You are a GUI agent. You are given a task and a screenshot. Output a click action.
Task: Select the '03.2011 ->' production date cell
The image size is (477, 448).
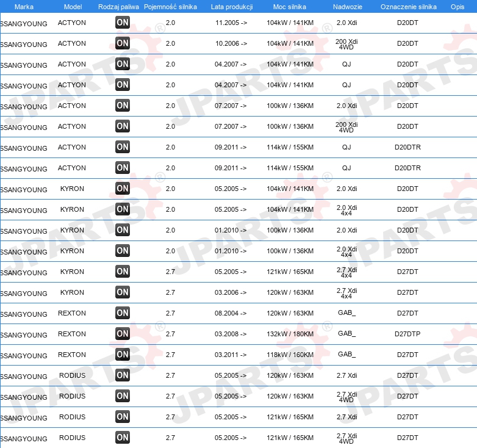(x=231, y=355)
